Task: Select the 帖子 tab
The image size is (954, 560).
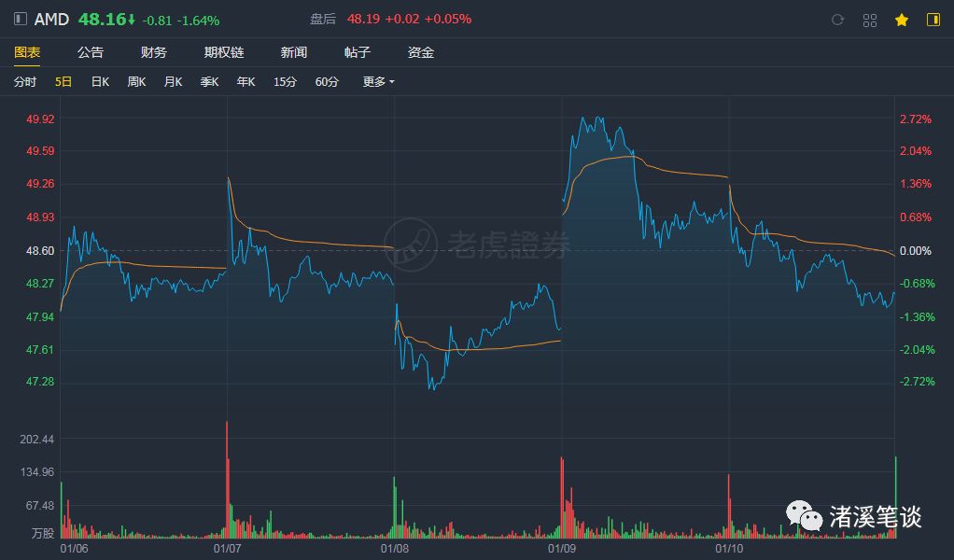Action: click(x=358, y=52)
